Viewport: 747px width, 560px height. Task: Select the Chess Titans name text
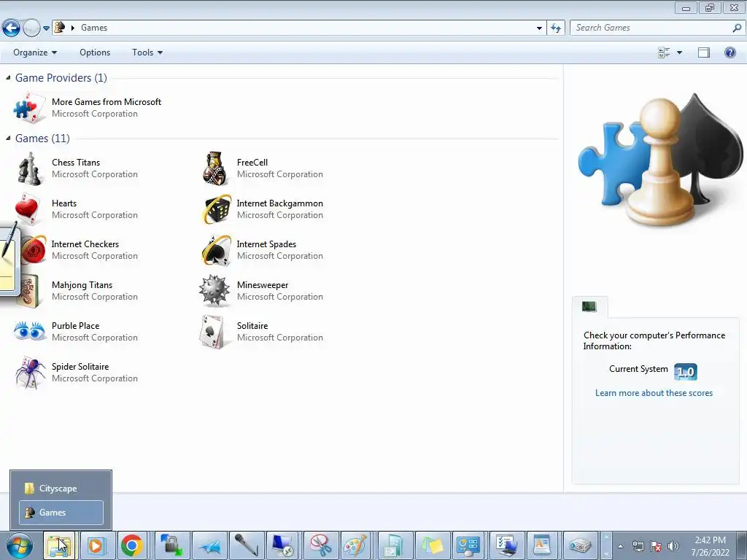(x=76, y=163)
